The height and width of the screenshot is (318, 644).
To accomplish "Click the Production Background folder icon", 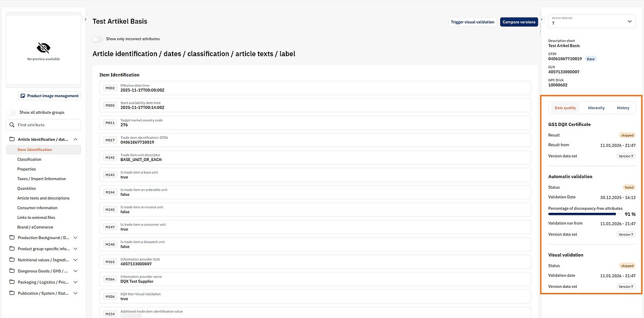I will (x=12, y=237).
